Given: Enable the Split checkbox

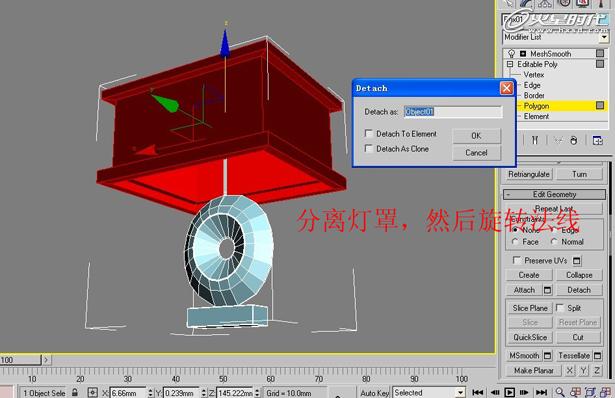Looking at the screenshot, I should click(560, 308).
